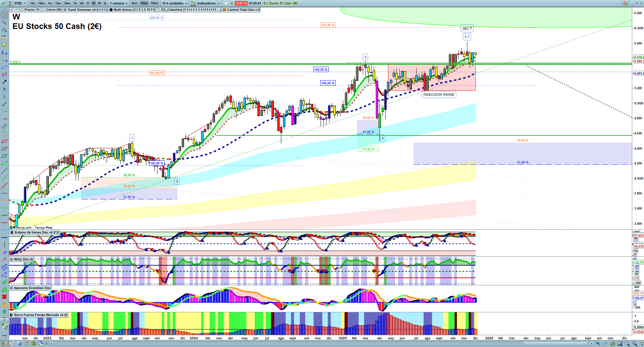The height and width of the screenshot is (347, 644).
Task: Select the green up arrow marker
Action: [x=4, y=312]
